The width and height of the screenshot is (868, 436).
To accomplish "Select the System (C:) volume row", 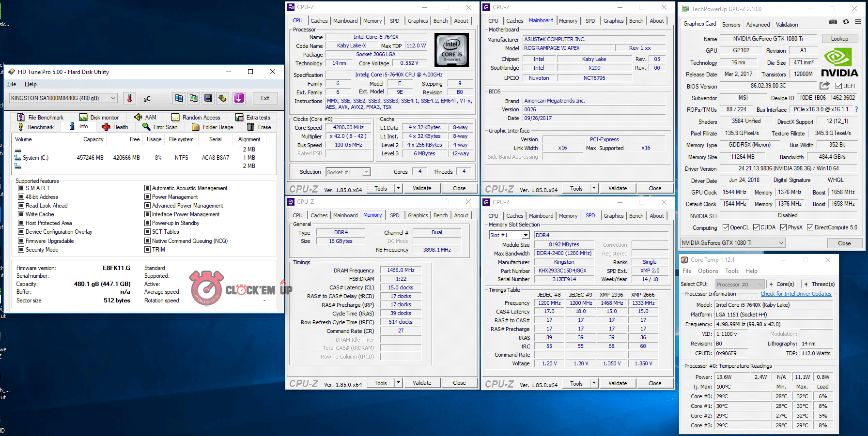I will [x=35, y=158].
